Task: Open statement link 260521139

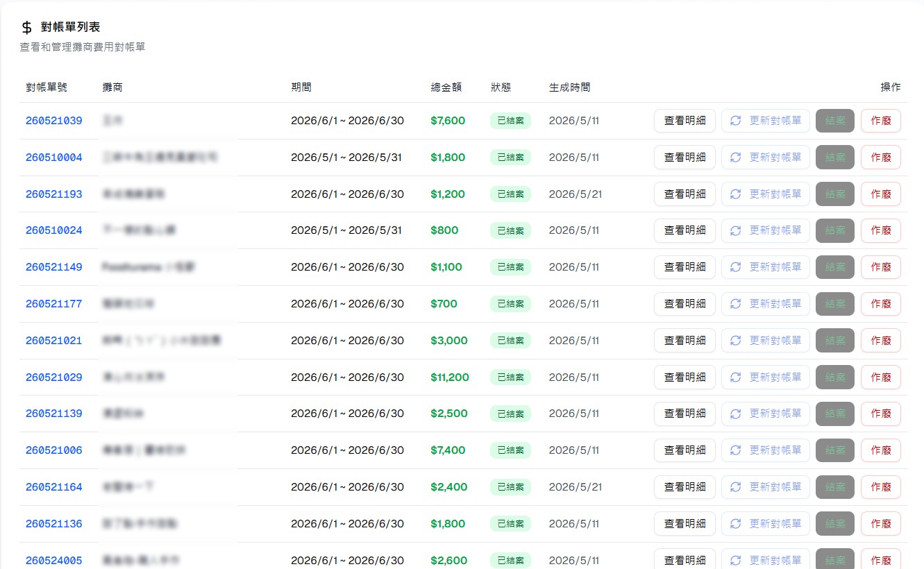Action: 54,414
